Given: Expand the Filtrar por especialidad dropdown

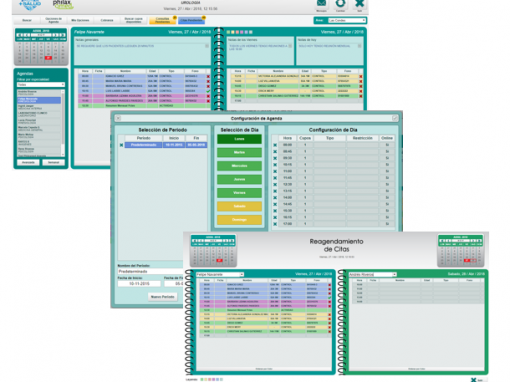Looking at the screenshot, I should coord(41,85).
